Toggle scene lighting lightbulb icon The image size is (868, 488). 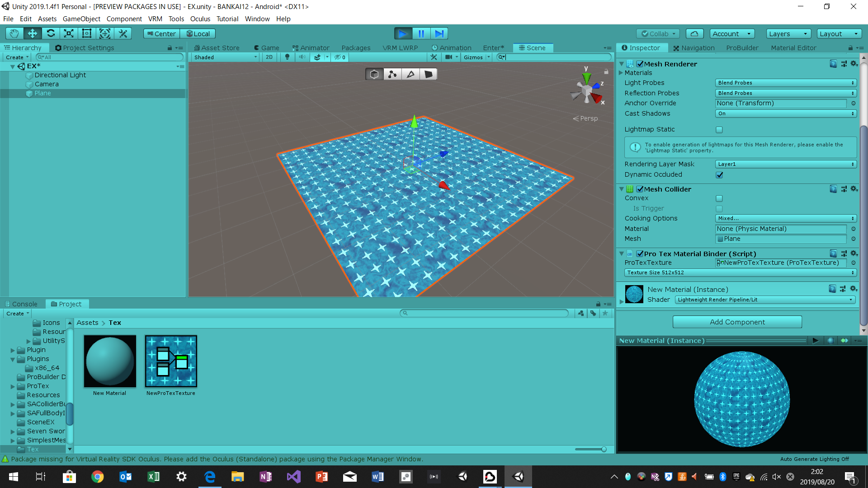pyautogui.click(x=287, y=57)
